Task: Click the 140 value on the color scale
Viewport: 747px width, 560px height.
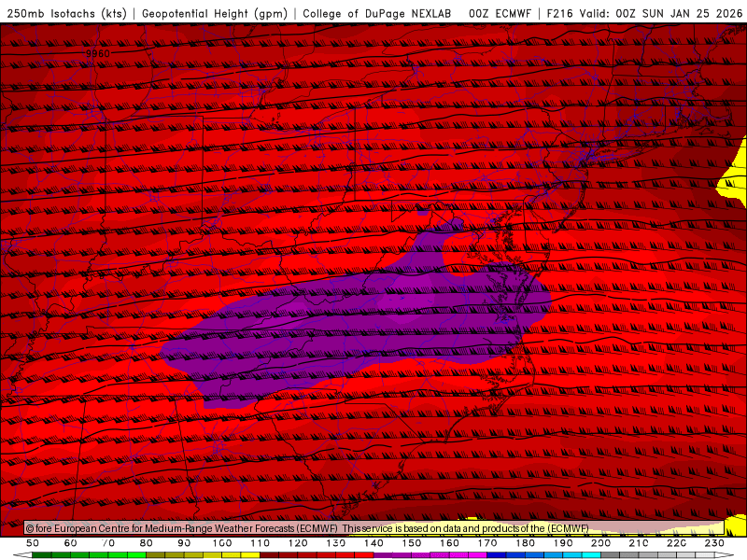Action: (x=374, y=543)
